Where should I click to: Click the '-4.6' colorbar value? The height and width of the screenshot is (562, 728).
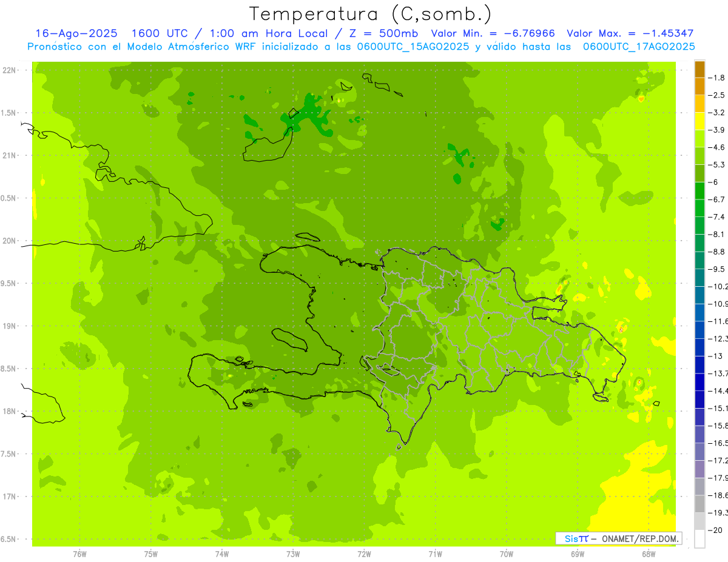pos(718,147)
